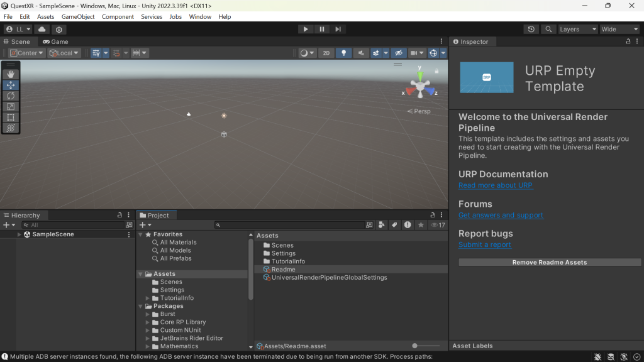Click Remove Readme Assets button
This screenshot has height=362, width=644.
coord(550,262)
